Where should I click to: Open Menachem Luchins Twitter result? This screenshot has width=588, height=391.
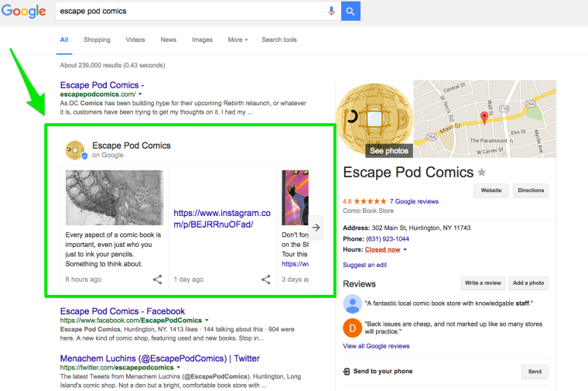pos(159,358)
